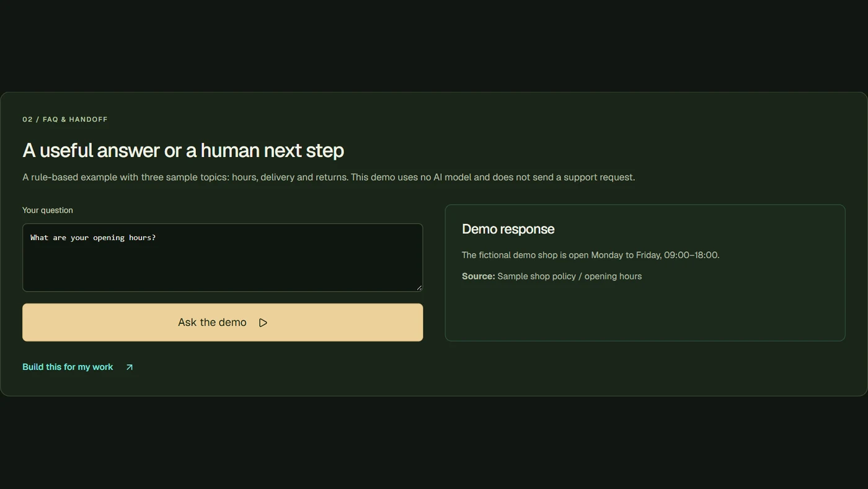This screenshot has width=868, height=489.
Task: Click the 02 / FAQ & HANDOFF label
Action: click(65, 119)
